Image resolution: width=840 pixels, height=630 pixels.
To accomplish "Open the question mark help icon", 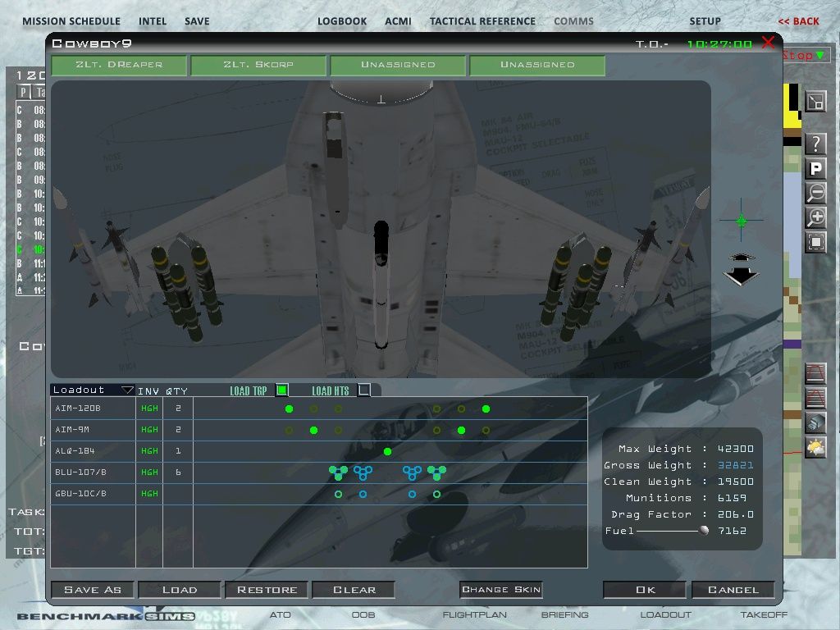I will [816, 144].
